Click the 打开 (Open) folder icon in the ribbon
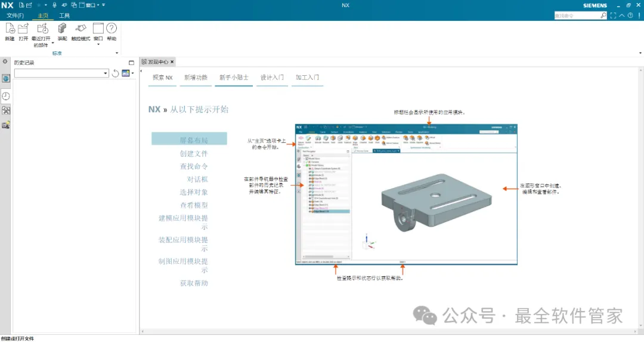644x342 pixels. click(x=23, y=29)
